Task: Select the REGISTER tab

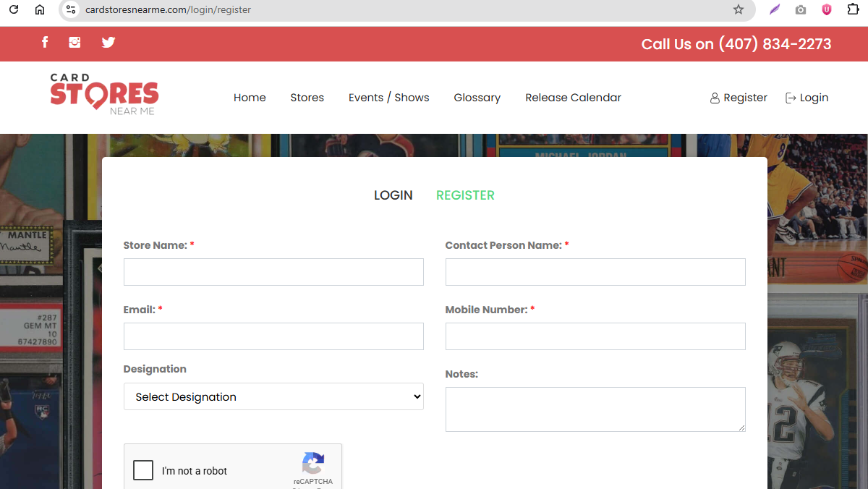Action: [x=465, y=195]
